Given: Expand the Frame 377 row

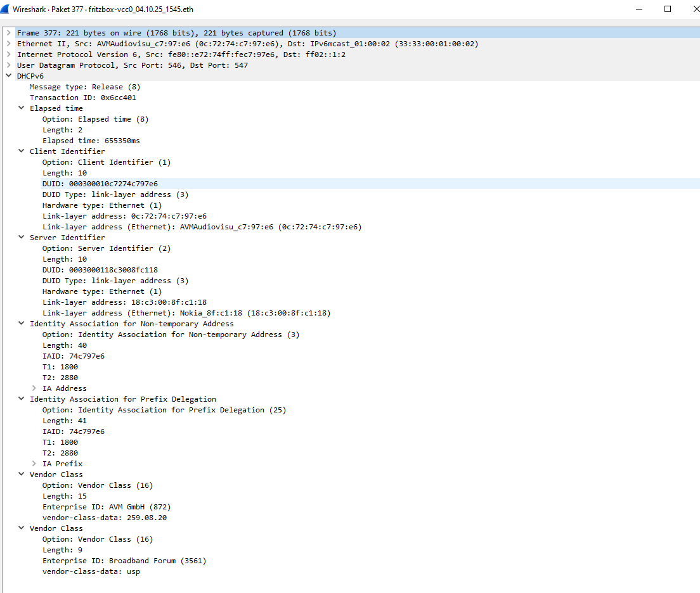Looking at the screenshot, I should point(8,32).
